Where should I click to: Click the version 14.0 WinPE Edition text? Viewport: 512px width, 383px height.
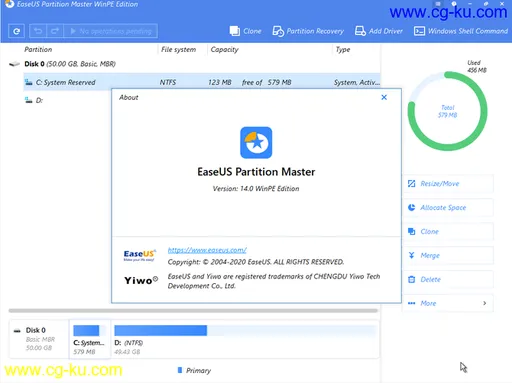(x=256, y=189)
